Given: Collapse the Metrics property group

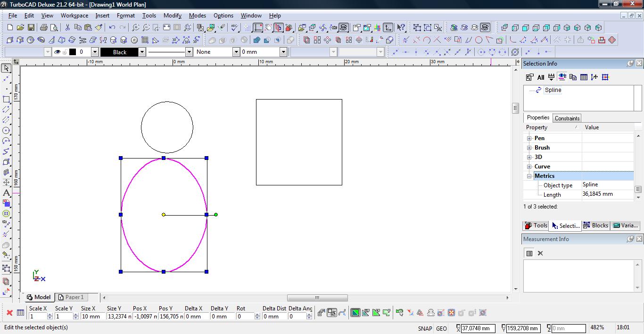Looking at the screenshot, I should pos(529,176).
